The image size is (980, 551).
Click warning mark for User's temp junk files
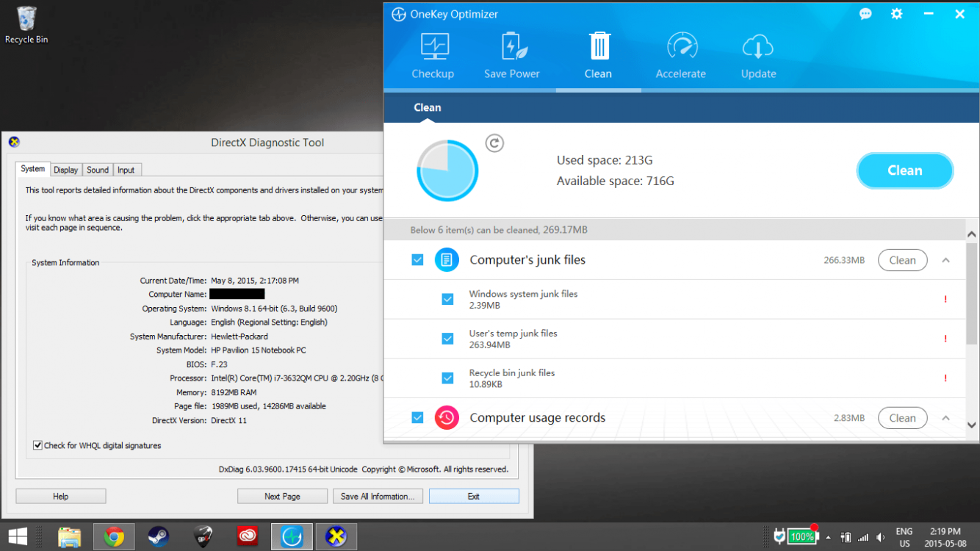(945, 339)
